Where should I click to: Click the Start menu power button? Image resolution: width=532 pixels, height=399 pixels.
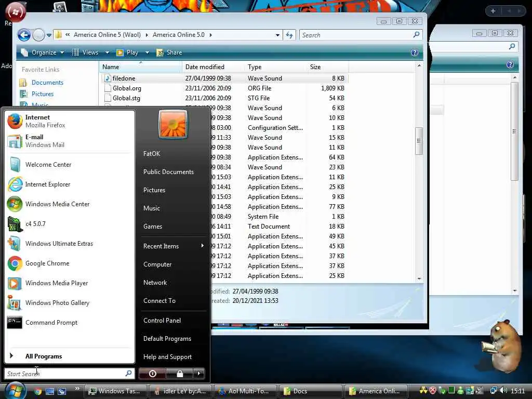pyautogui.click(x=152, y=374)
